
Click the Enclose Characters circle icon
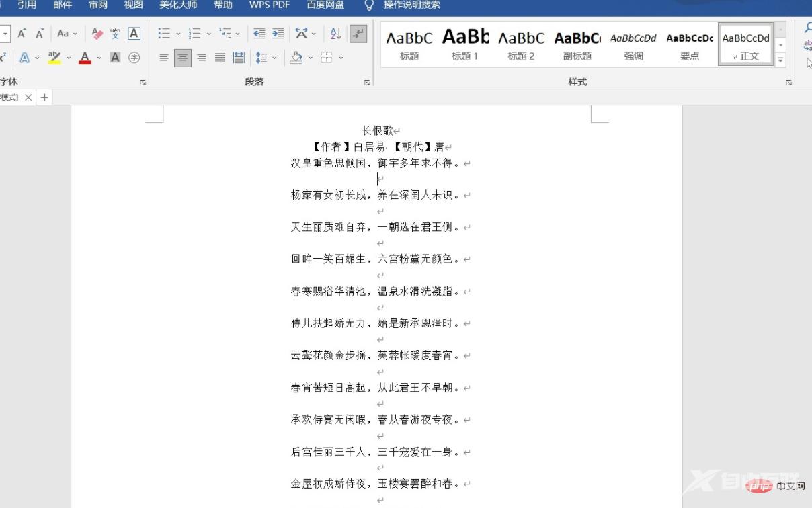[x=134, y=58]
